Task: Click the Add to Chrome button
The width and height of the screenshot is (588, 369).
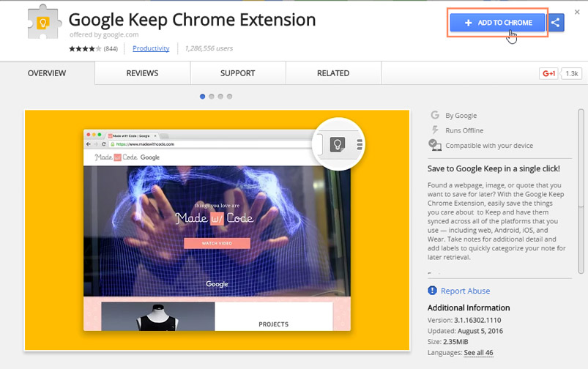Action: [x=498, y=23]
